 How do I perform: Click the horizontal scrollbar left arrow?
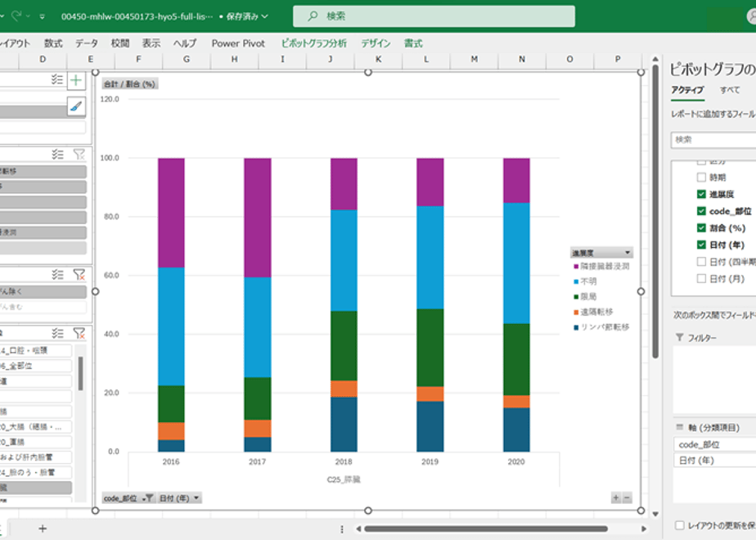[358, 529]
